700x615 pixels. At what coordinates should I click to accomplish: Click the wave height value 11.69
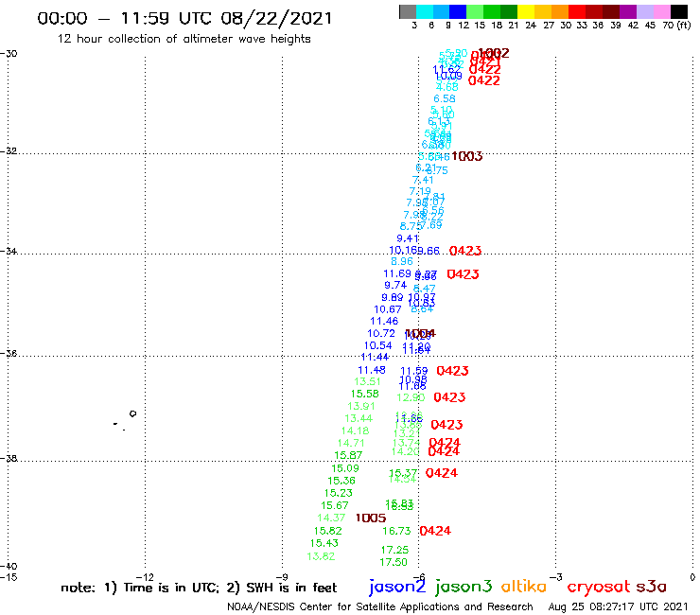coord(397,273)
